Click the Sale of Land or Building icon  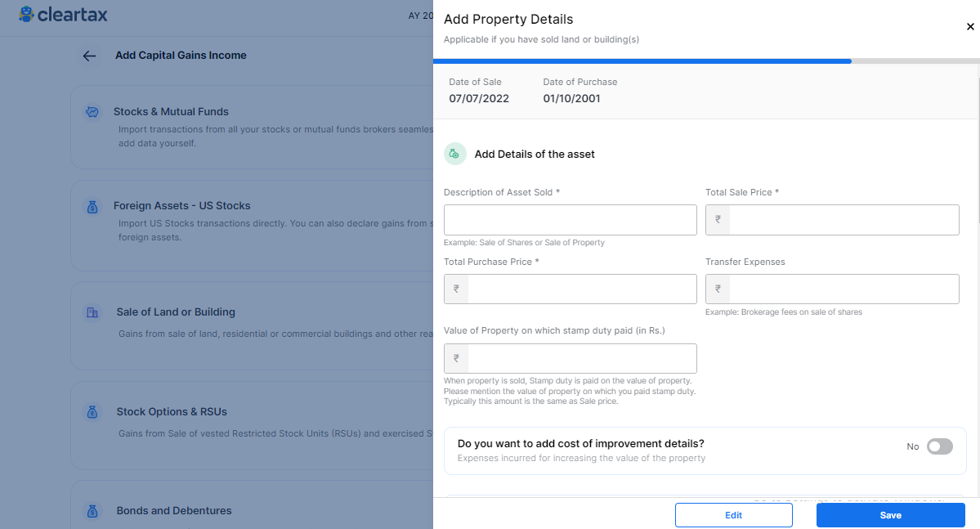pos(92,312)
